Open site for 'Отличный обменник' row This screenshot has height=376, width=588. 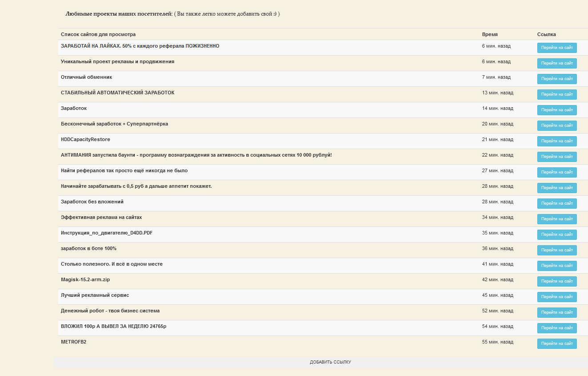point(557,79)
